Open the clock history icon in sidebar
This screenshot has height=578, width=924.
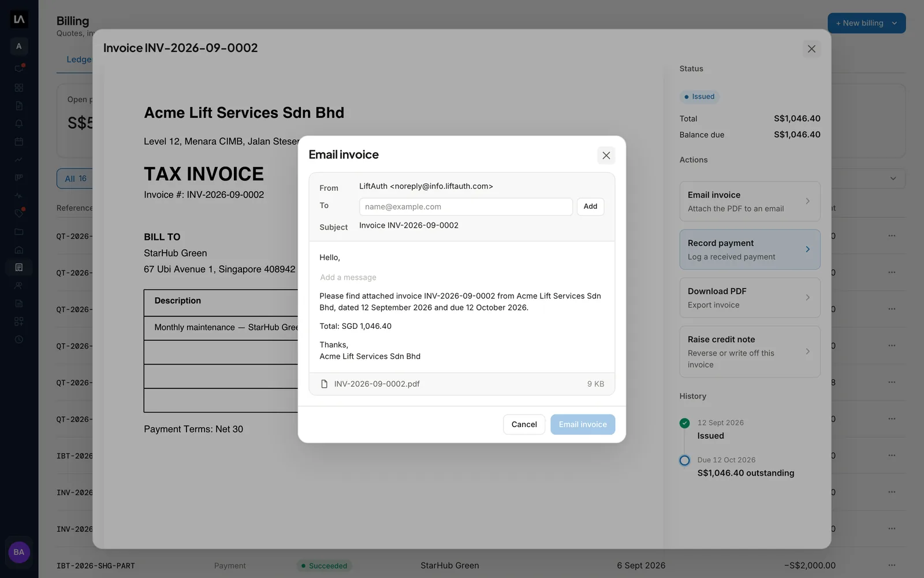[19, 339]
